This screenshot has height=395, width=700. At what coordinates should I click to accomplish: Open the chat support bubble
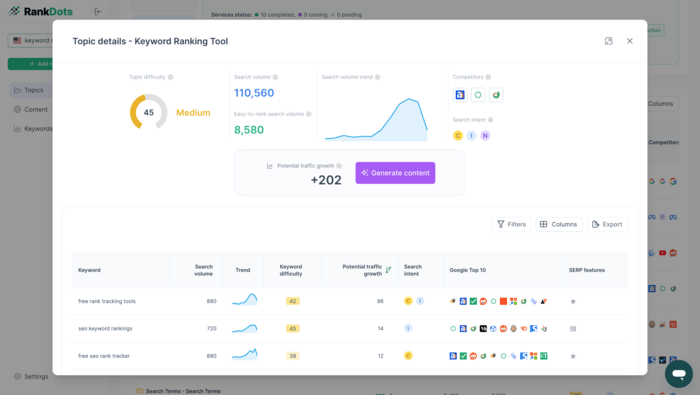(x=679, y=374)
